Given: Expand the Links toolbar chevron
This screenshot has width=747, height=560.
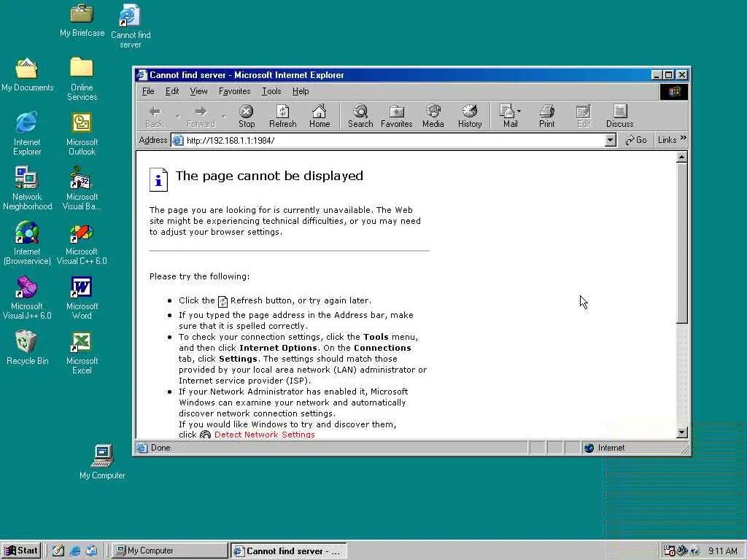Looking at the screenshot, I should pos(683,138).
